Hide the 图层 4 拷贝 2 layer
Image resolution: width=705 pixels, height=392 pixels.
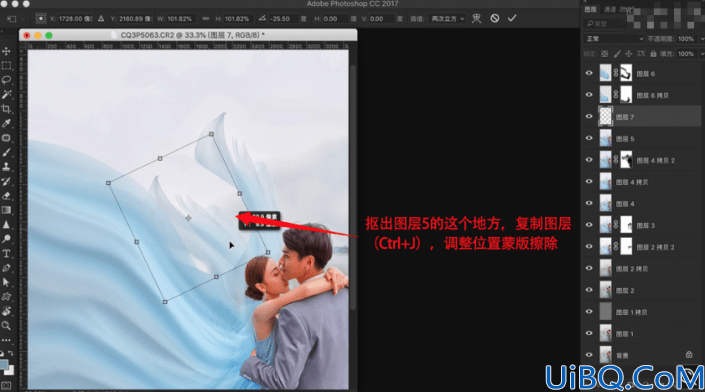pos(589,160)
